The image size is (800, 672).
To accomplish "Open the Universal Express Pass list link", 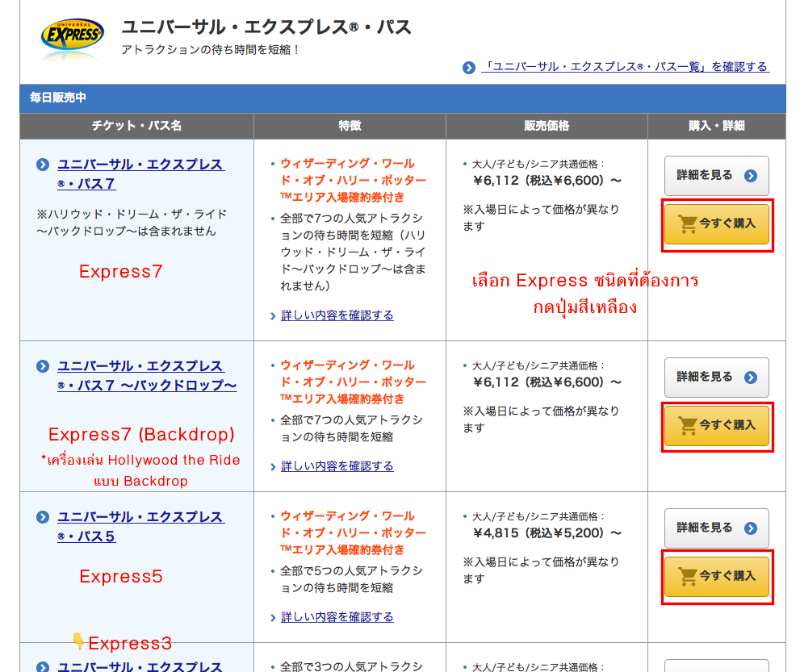I will [626, 67].
